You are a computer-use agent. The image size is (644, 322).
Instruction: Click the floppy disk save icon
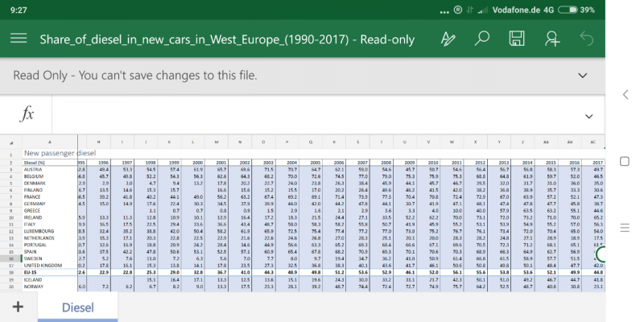click(518, 39)
